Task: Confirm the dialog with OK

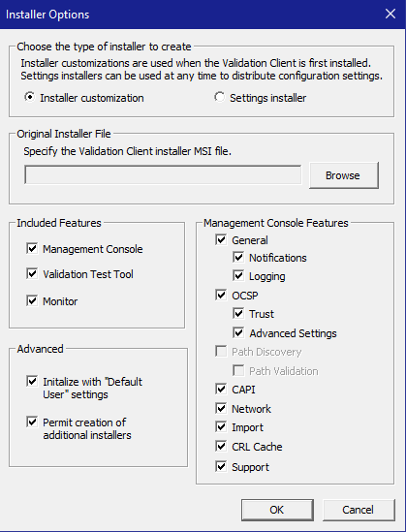Action: coord(277,510)
